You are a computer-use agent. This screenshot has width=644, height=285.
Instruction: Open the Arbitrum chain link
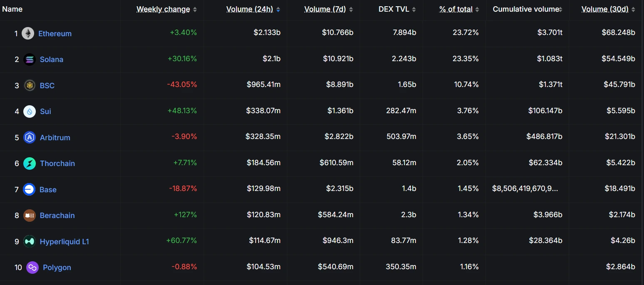click(x=55, y=138)
